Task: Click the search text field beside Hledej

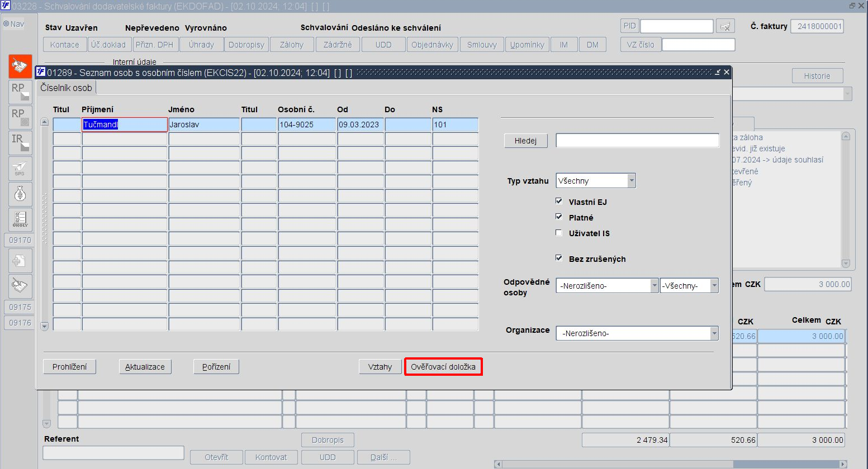Action: pyautogui.click(x=637, y=141)
